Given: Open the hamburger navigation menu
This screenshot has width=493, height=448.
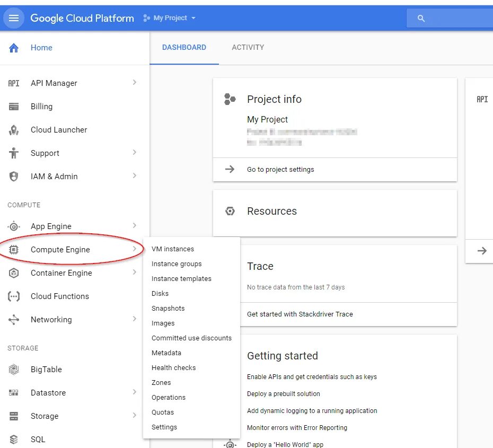Looking at the screenshot, I should pyautogui.click(x=14, y=18).
